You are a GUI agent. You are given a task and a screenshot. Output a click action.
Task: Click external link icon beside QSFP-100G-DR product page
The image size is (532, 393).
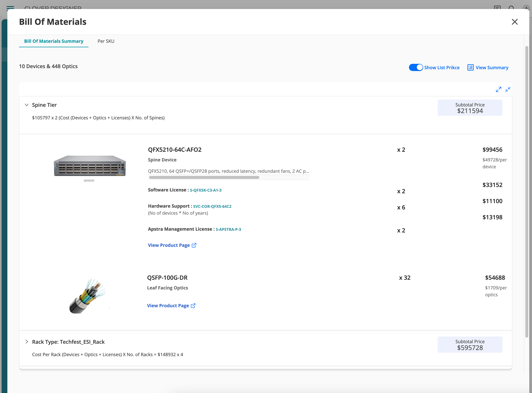click(x=193, y=306)
